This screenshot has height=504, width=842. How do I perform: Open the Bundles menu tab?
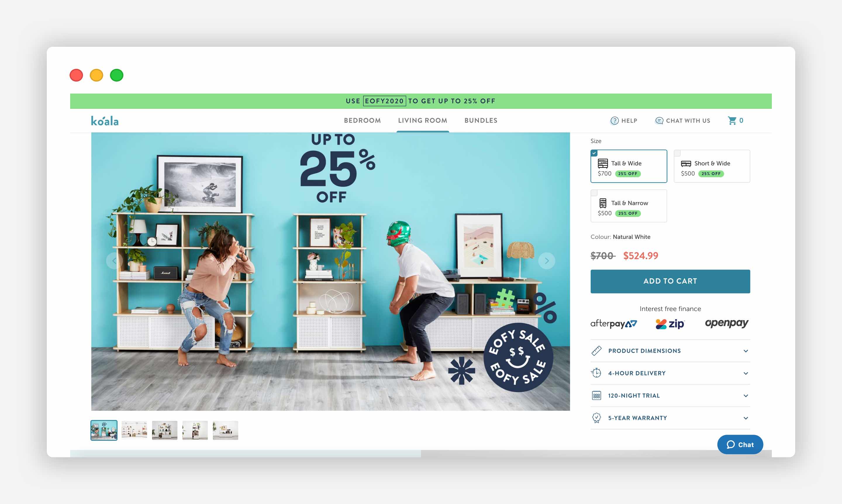click(x=480, y=120)
